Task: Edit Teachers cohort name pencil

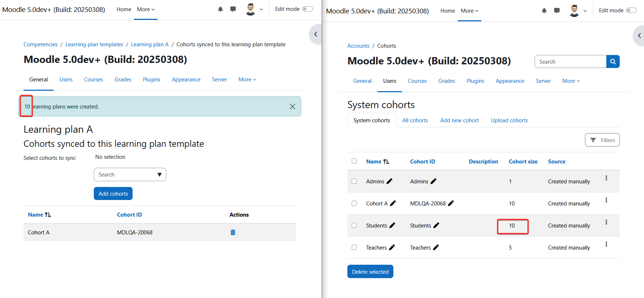Action: tap(392, 247)
